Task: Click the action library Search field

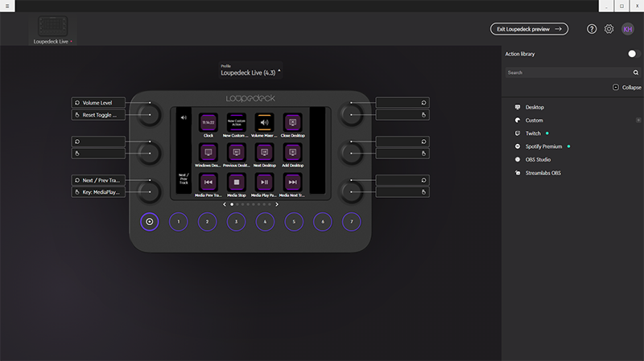Action: 568,72
